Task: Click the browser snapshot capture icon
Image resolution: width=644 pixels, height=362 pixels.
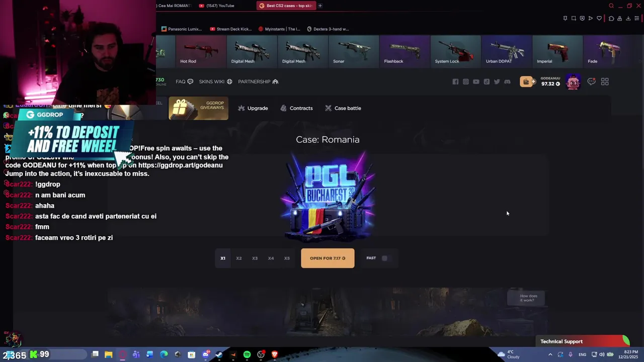Action: click(574, 18)
